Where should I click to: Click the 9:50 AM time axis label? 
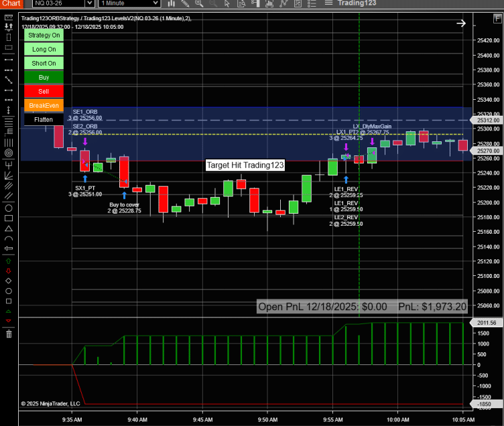tap(267, 419)
